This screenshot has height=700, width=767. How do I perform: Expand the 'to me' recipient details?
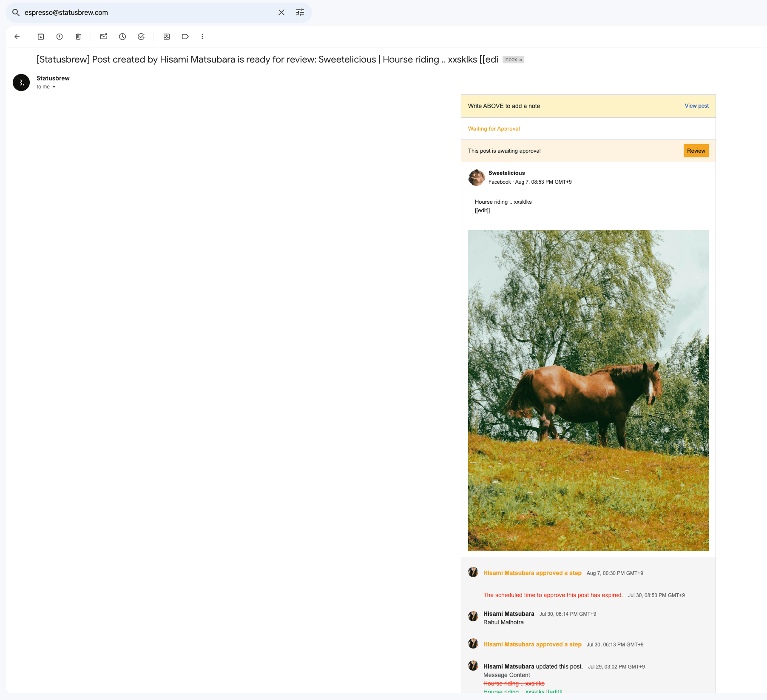tap(54, 87)
